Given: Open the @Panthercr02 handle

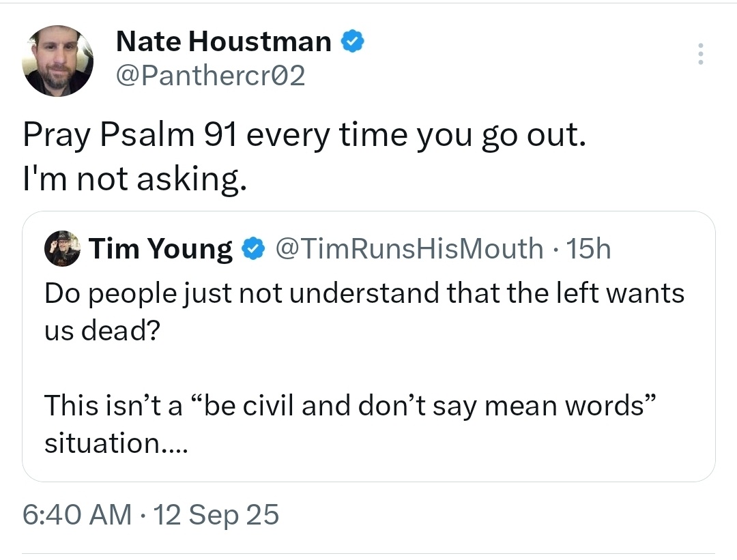Looking at the screenshot, I should click(211, 76).
